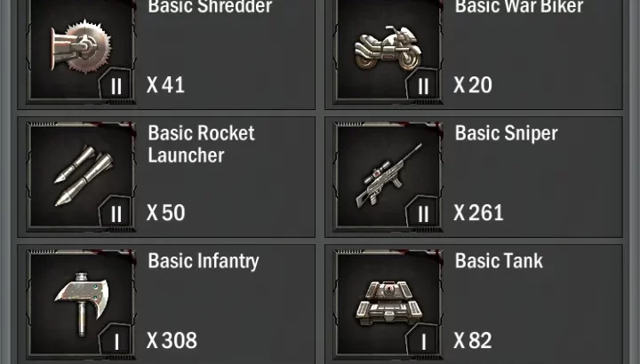Select the Basic Sniper rifle icon
This screenshot has width=640, height=364.
tap(389, 175)
